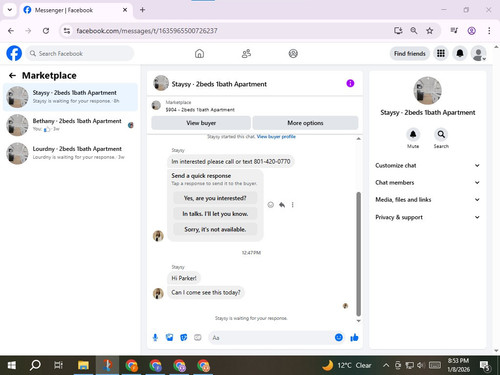The image size is (500, 375).
Task: Send a voice clip with the microphone icon
Action: tap(155, 338)
